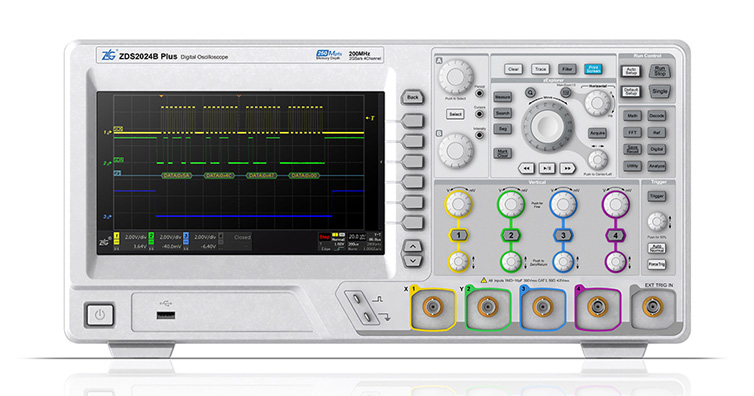The height and width of the screenshot is (396, 754).
Task: Hit the fast-forward playback key
Action: click(567, 168)
